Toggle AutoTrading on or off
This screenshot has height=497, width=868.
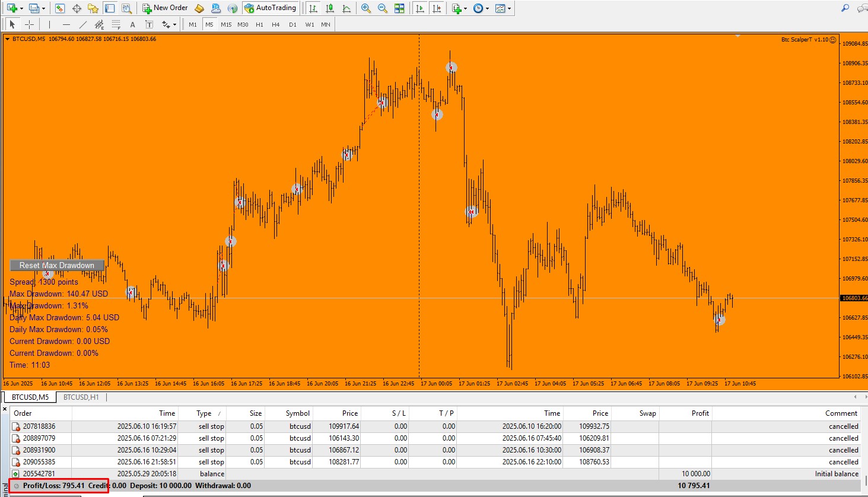pyautogui.click(x=271, y=8)
